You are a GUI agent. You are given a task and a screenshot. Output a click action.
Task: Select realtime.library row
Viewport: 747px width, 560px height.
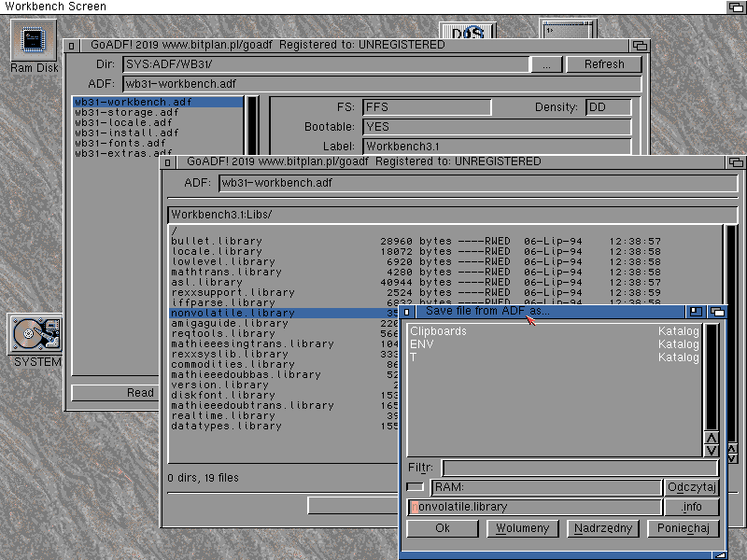click(x=284, y=415)
